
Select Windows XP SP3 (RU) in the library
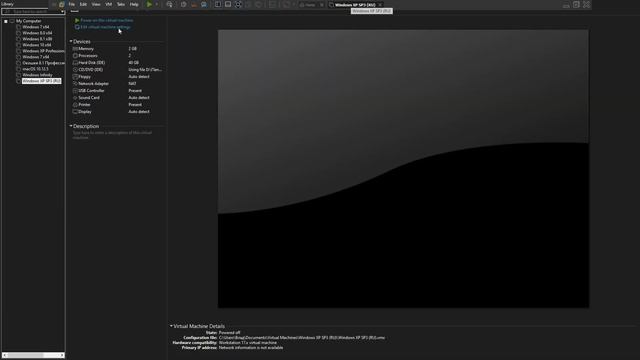41,81
